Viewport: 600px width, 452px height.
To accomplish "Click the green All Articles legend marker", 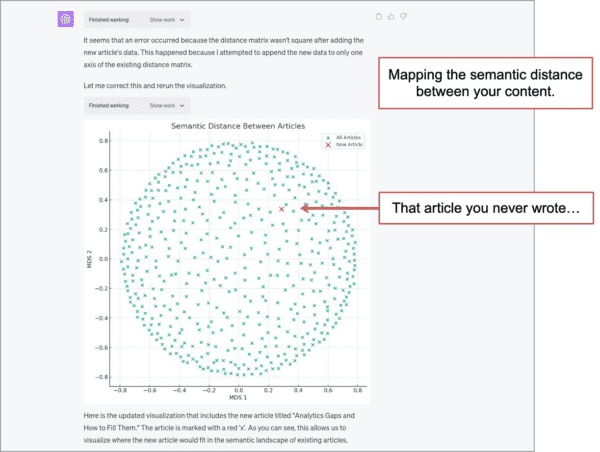I will 328,138.
